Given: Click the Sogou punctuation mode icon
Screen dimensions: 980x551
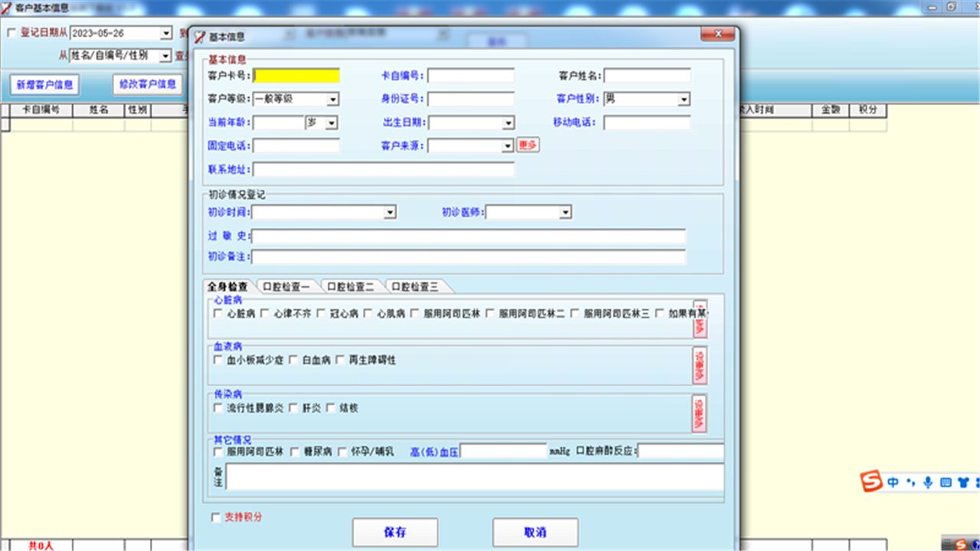Looking at the screenshot, I should (x=910, y=483).
